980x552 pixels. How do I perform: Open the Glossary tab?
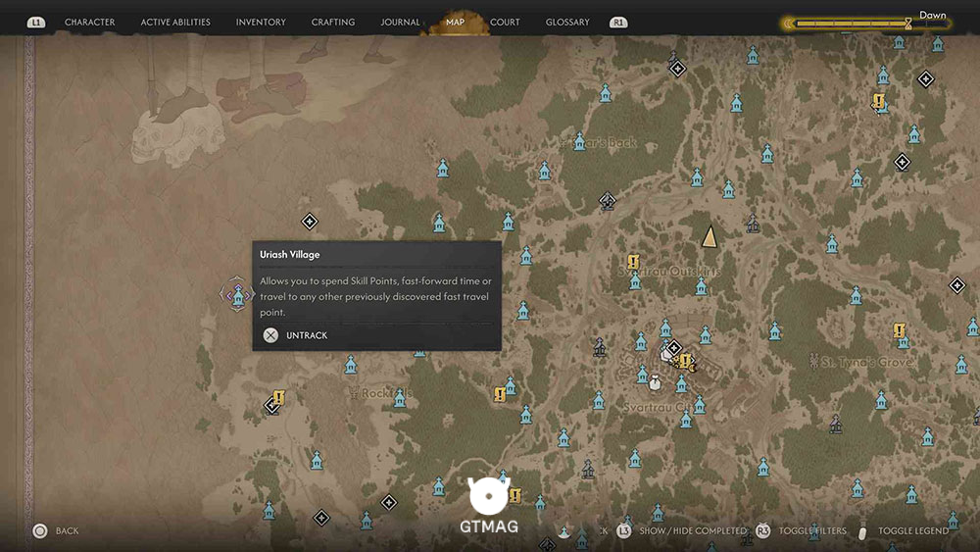click(x=567, y=22)
